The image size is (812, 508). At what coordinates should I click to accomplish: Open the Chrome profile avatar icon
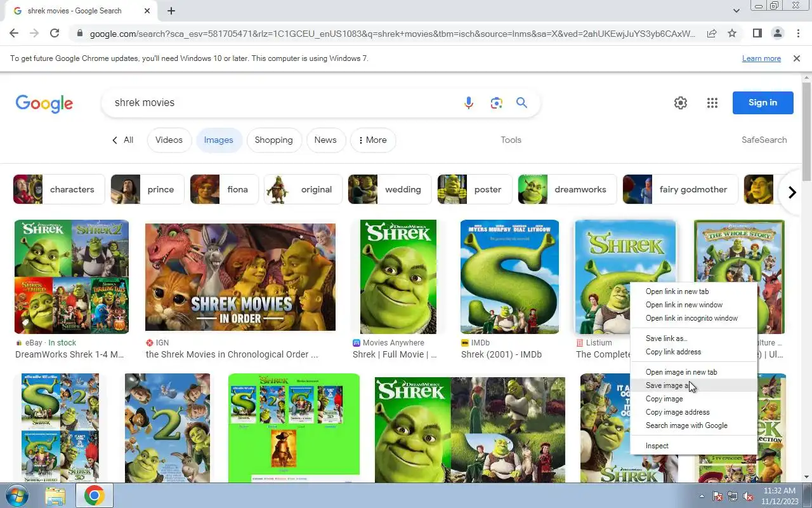click(777, 33)
